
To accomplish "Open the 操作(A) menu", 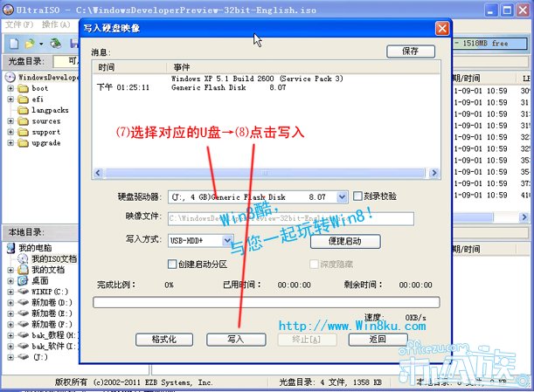I will [56, 24].
